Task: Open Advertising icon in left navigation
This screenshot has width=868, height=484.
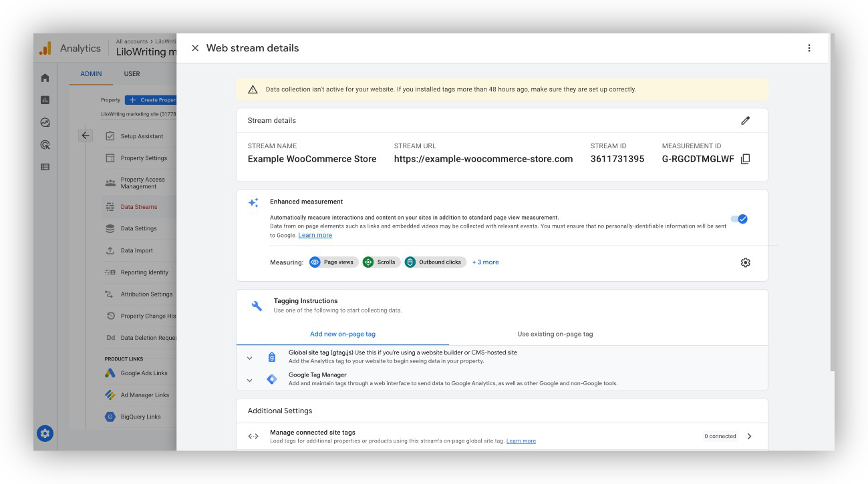Action: point(45,145)
